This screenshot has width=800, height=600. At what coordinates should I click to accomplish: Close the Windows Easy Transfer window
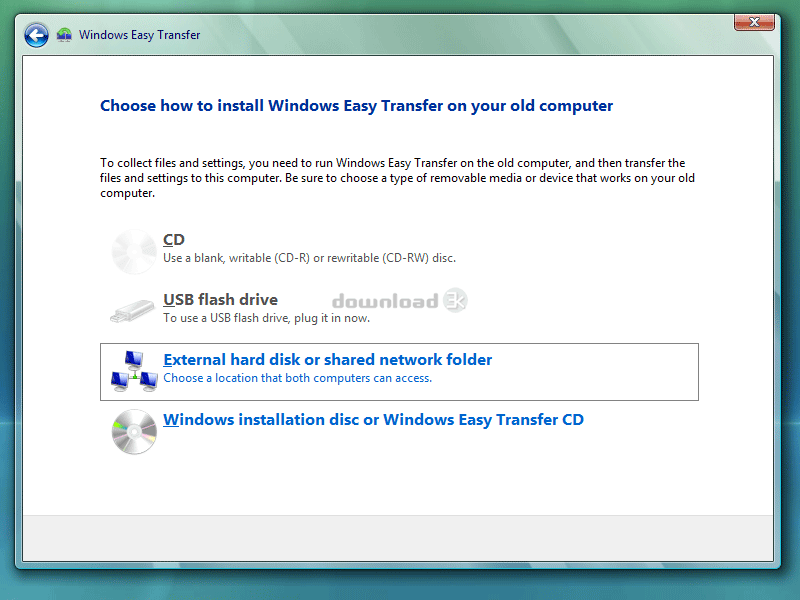[x=754, y=22]
